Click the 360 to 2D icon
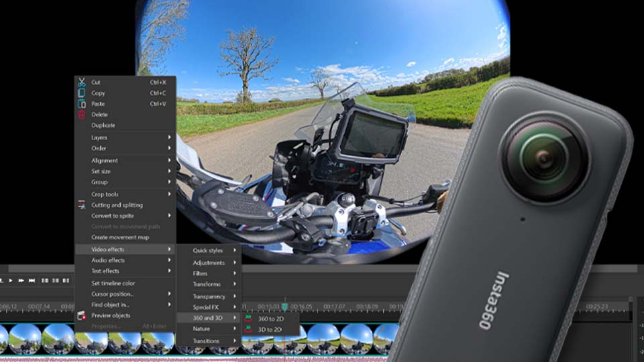The image size is (644, 362). (249, 318)
